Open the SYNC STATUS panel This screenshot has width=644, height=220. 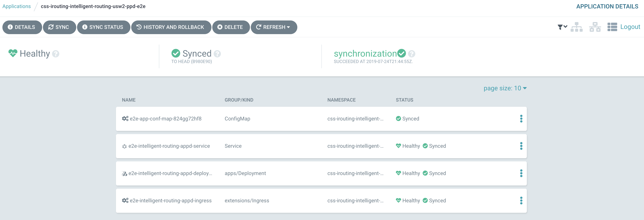[x=104, y=27]
